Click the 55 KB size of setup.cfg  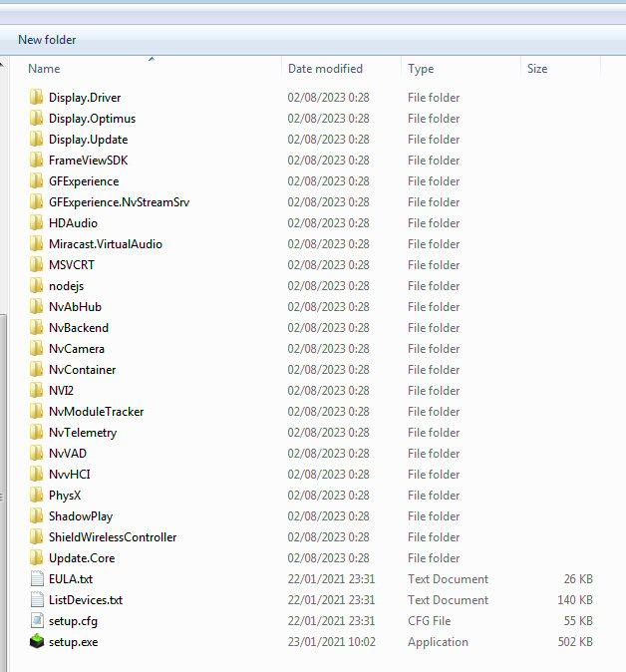coord(578,621)
